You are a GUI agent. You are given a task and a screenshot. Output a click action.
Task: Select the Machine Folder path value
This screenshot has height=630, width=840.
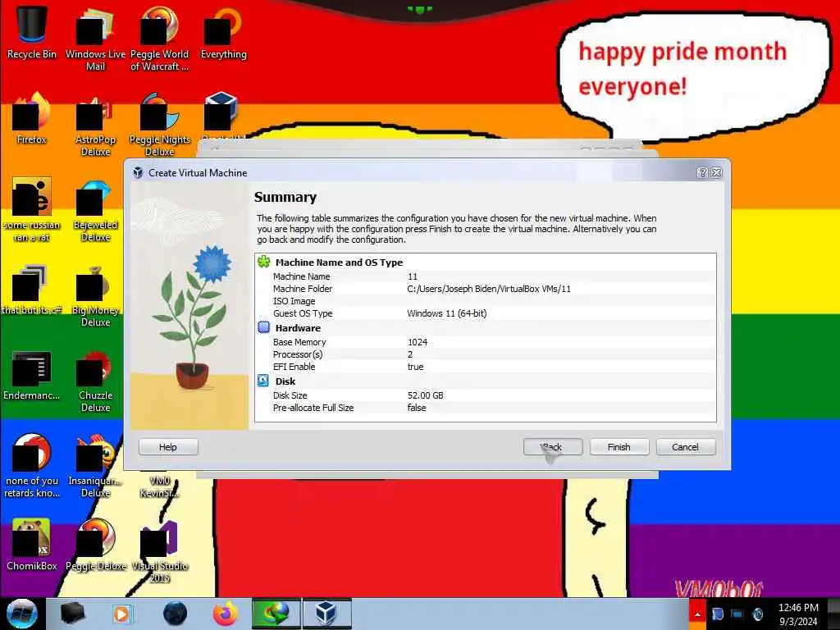(489, 289)
